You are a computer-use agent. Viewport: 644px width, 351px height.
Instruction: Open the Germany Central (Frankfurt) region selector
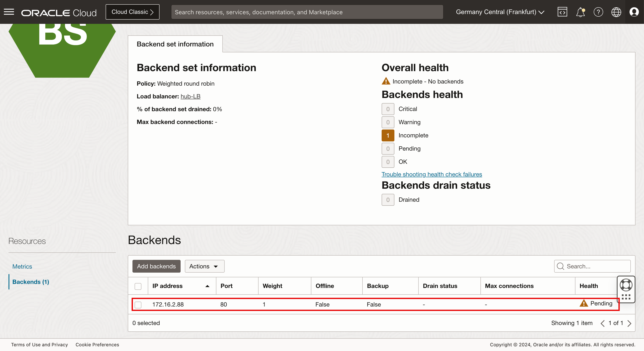[x=500, y=12]
